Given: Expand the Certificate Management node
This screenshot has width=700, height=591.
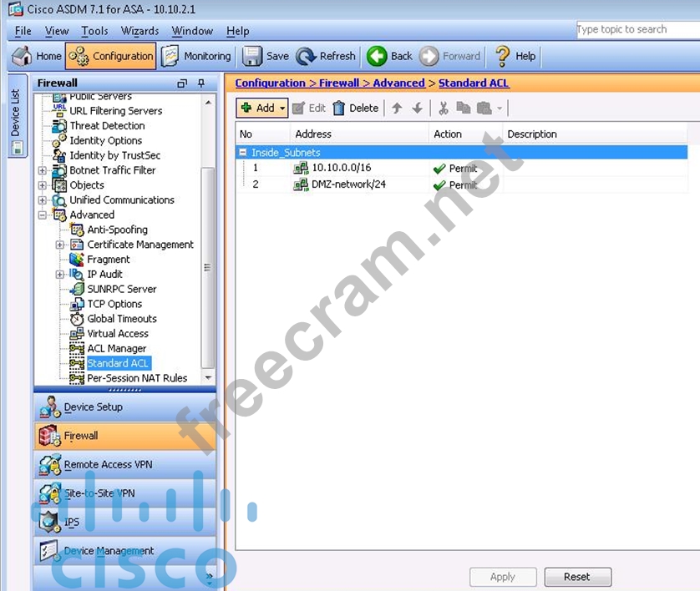Looking at the screenshot, I should 60,245.
